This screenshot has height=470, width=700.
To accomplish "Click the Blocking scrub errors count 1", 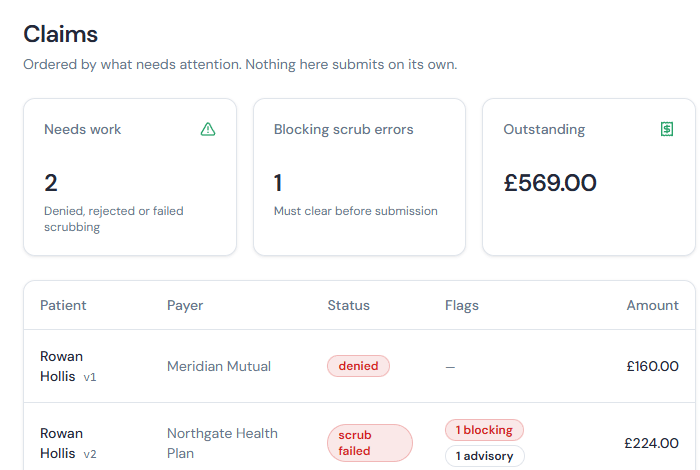I will pos(278,183).
